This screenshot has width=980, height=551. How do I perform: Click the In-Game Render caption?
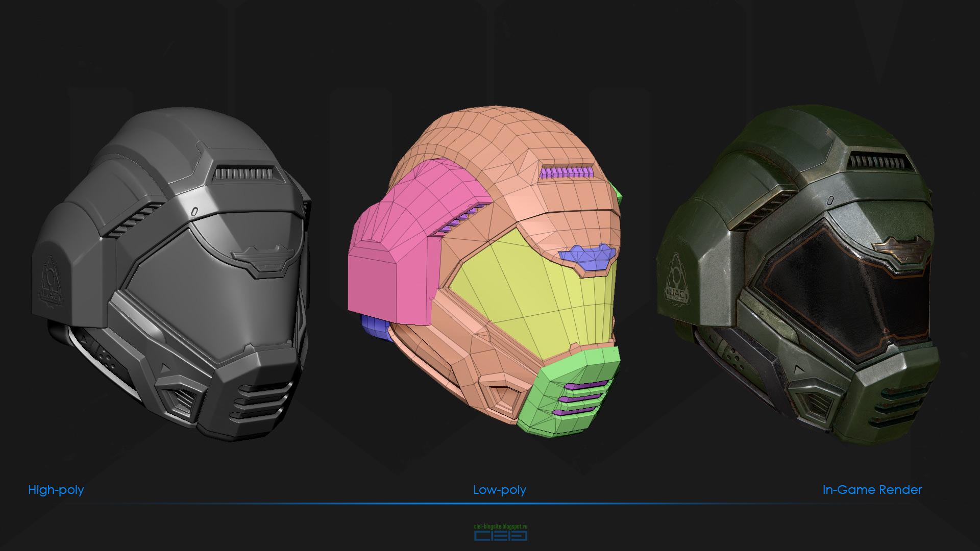[872, 490]
